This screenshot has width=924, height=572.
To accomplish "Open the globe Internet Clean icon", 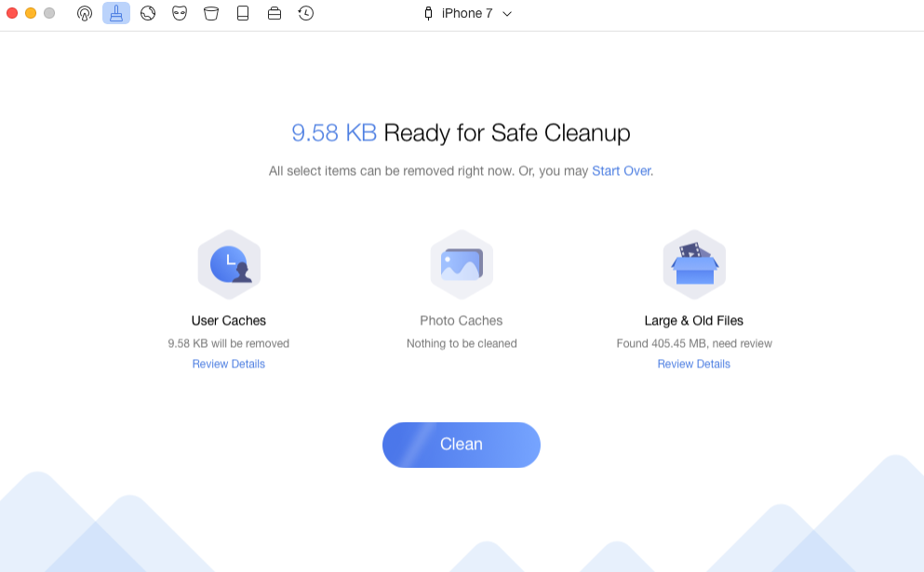I will (148, 13).
